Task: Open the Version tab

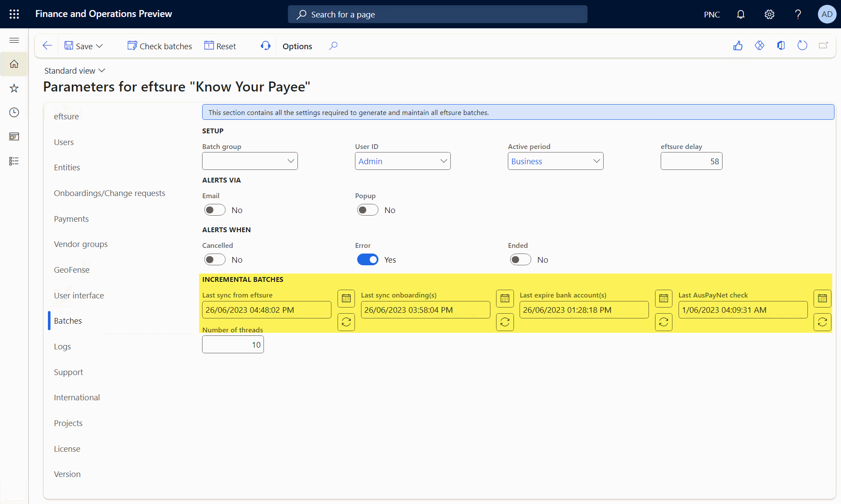Action: pos(67,474)
